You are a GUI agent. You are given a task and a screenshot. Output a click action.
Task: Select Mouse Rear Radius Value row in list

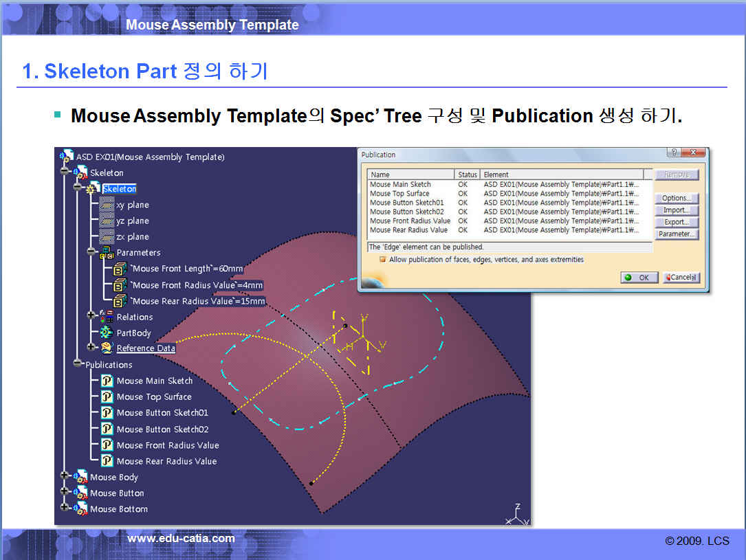click(x=510, y=229)
